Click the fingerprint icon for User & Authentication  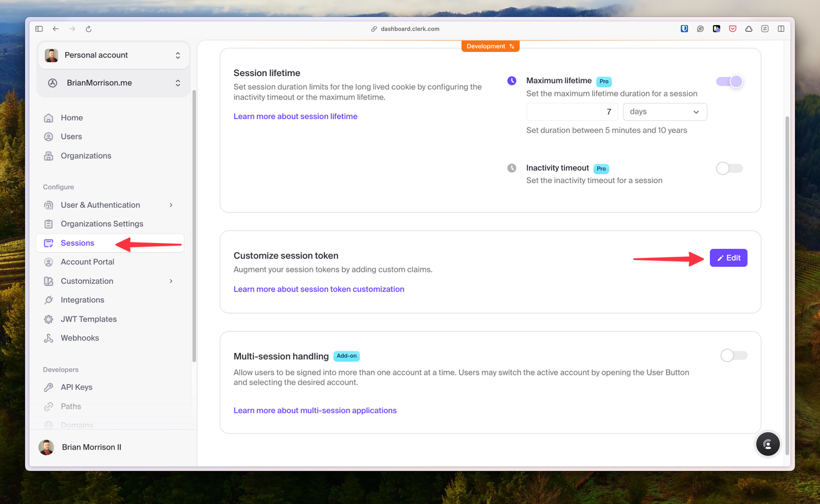(x=48, y=205)
